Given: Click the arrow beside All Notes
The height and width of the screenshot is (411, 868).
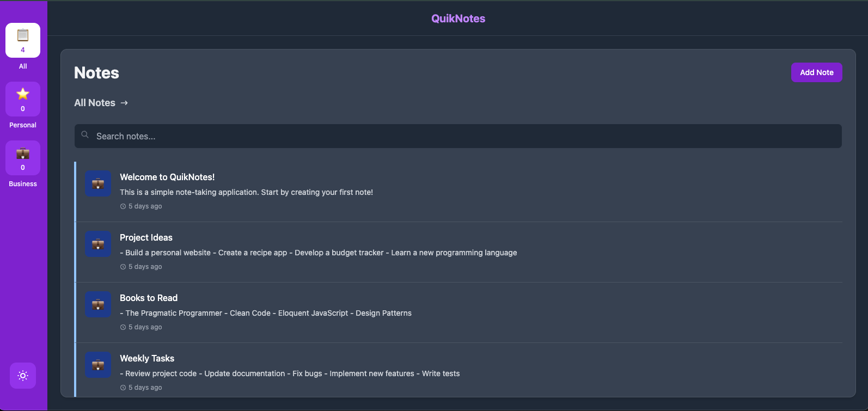Looking at the screenshot, I should 124,103.
